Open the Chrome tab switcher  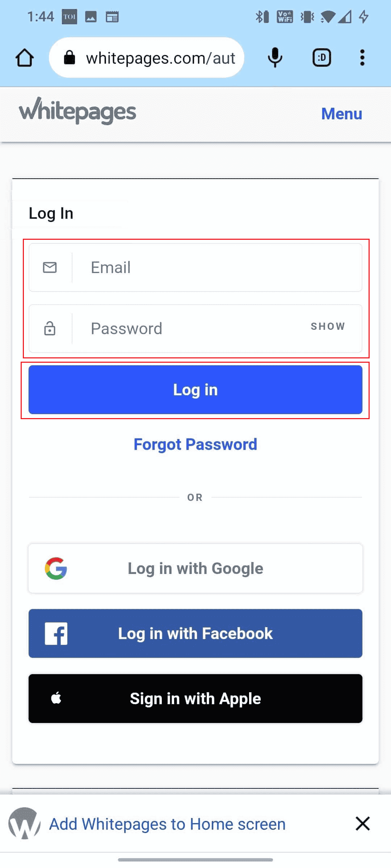pyautogui.click(x=321, y=58)
